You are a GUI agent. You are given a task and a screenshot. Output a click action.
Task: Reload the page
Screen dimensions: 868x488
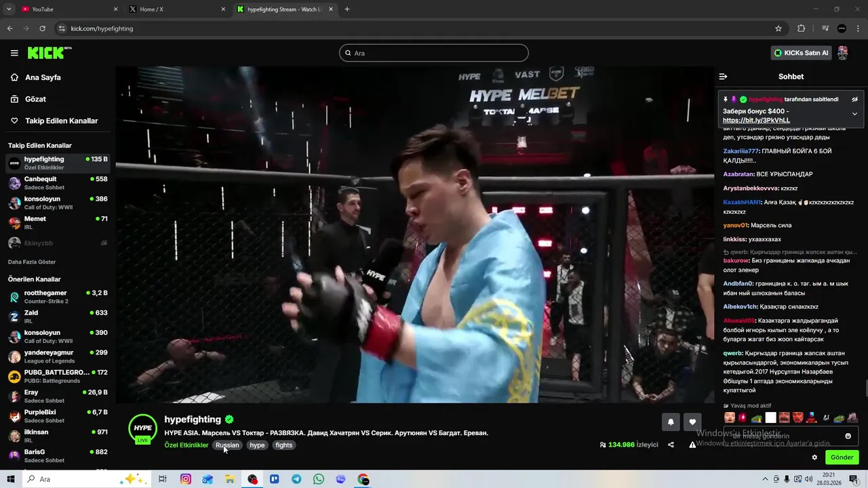[x=42, y=28]
